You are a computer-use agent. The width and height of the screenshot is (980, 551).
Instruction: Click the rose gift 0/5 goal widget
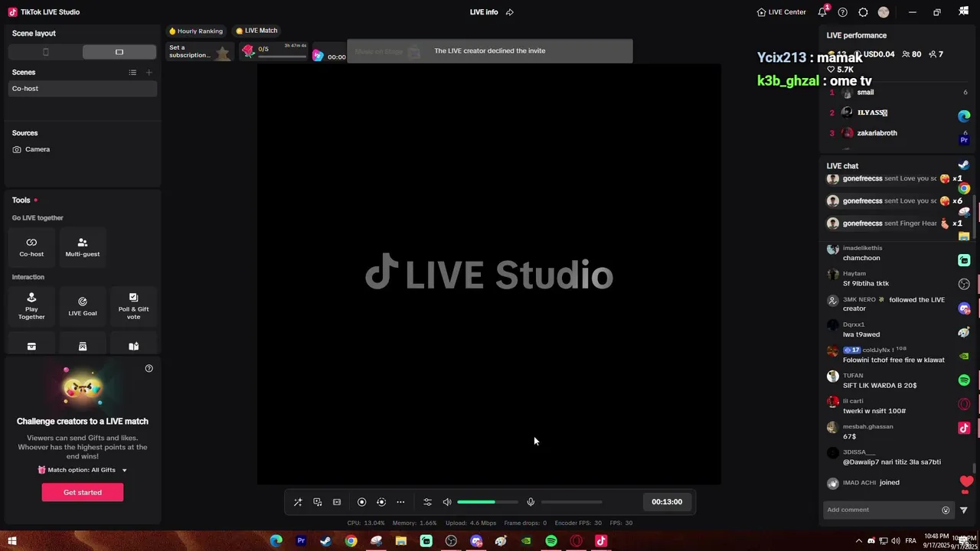(274, 51)
